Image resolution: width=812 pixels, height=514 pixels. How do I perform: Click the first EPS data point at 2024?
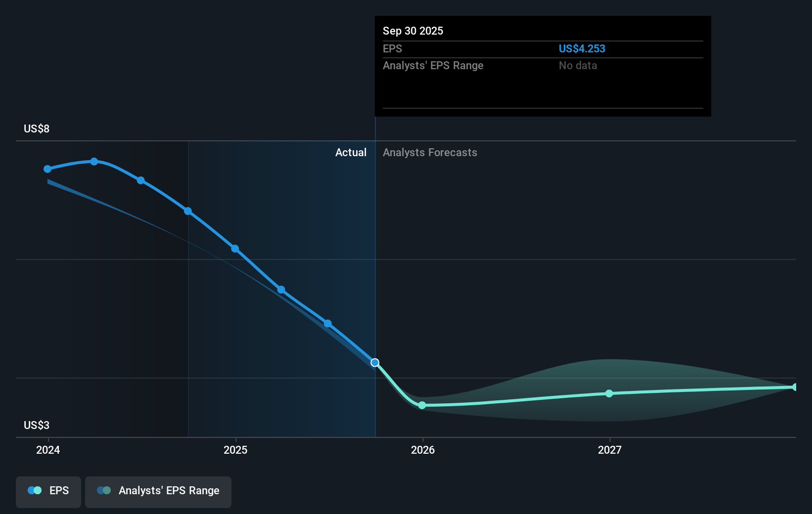tap(47, 169)
